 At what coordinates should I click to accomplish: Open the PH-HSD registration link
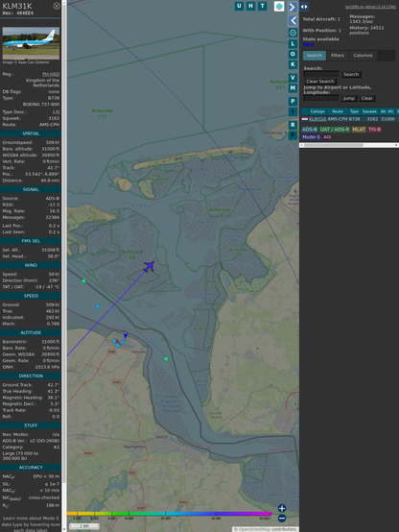51,74
